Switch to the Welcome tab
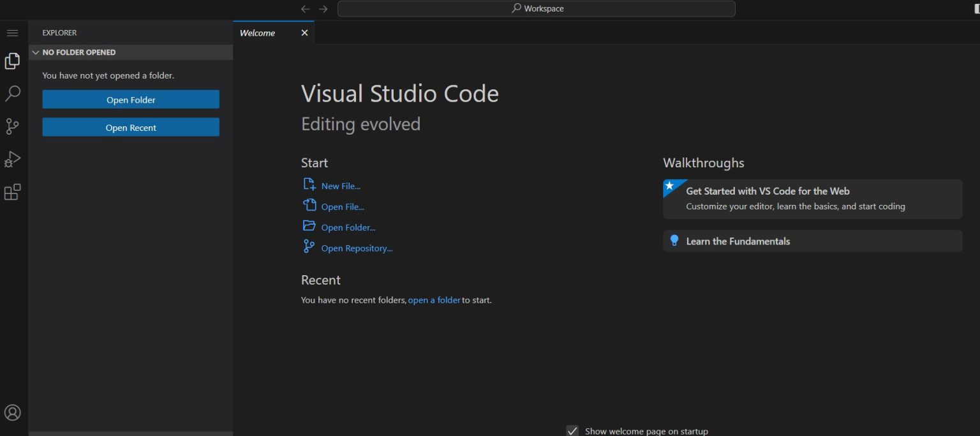Viewport: 980px width, 436px height. click(257, 33)
